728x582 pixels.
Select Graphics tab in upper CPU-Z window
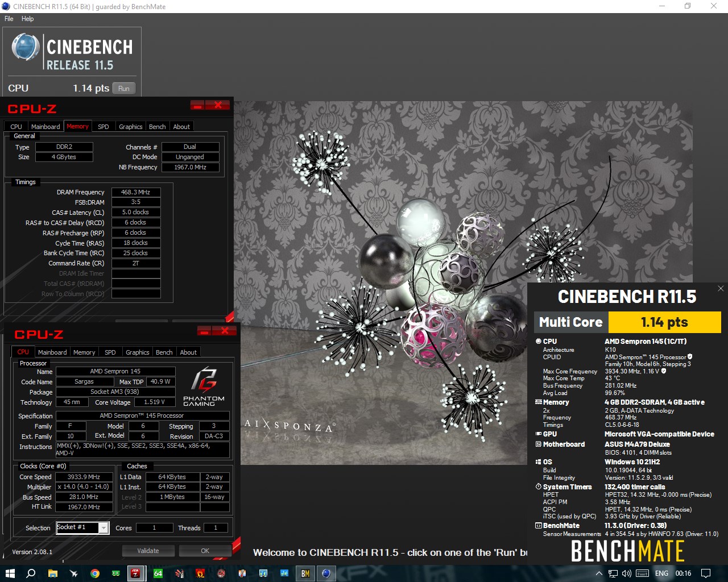pyautogui.click(x=131, y=127)
